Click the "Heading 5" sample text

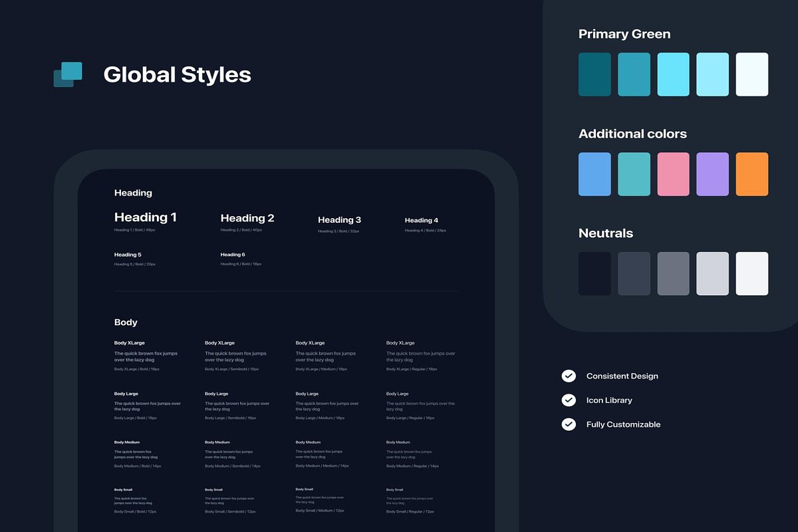(x=128, y=255)
